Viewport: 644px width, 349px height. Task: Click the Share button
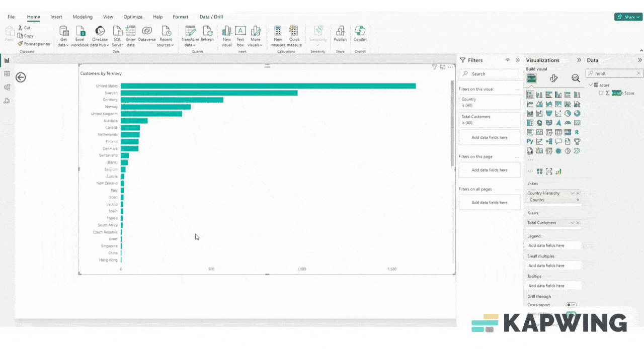click(627, 17)
